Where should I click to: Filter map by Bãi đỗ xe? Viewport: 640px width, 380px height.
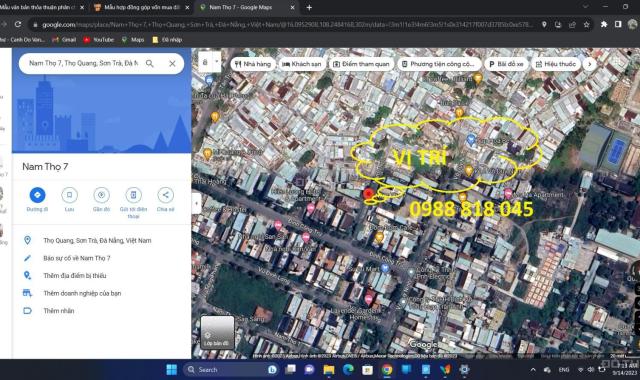tap(506, 64)
